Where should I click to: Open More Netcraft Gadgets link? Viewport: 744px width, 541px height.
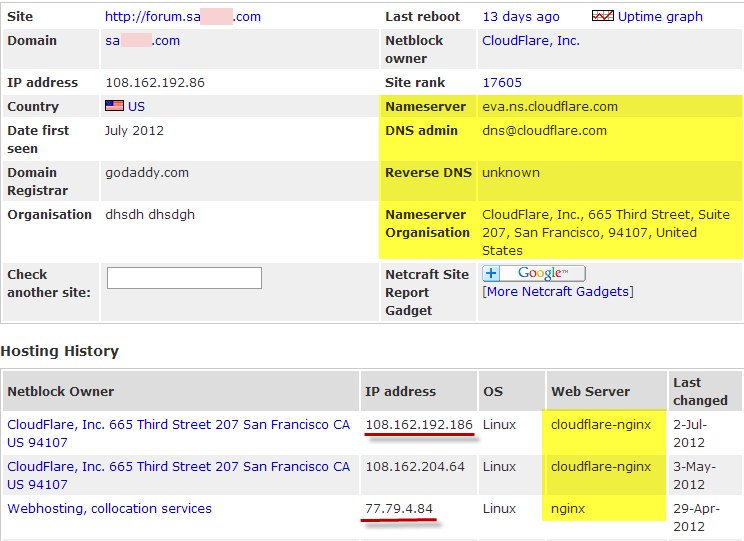(558, 291)
